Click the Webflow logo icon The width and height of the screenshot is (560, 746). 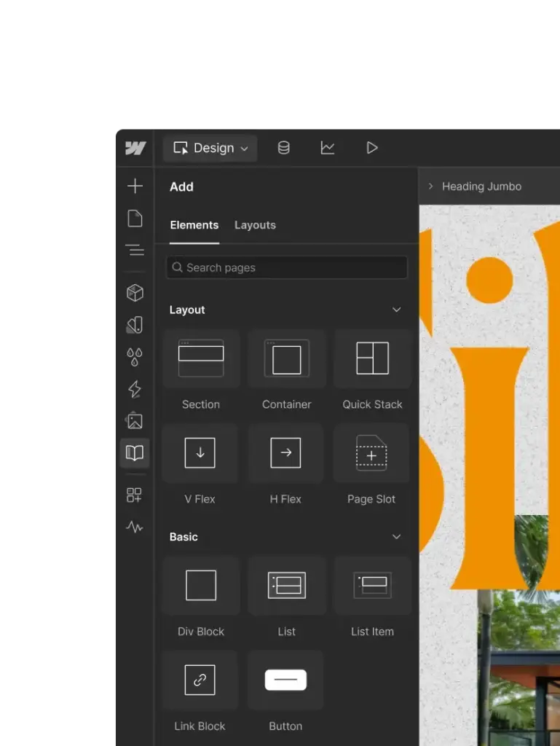click(x=135, y=148)
